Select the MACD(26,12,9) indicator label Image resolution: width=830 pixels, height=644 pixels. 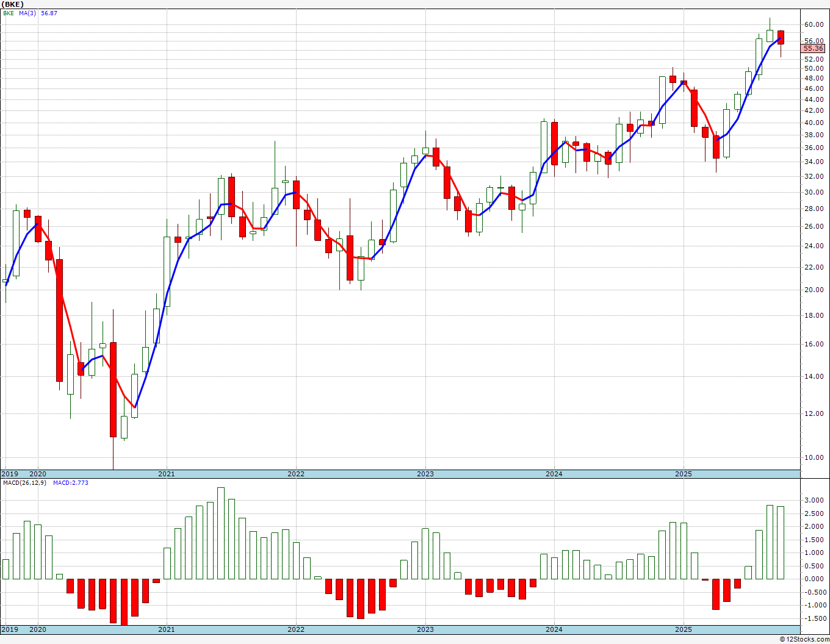[24, 482]
